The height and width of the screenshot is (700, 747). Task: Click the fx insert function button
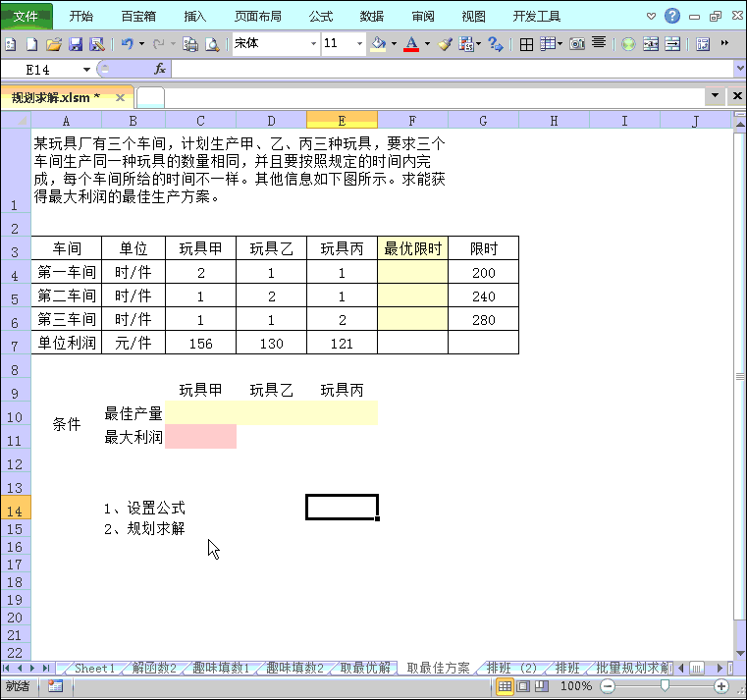[x=160, y=69]
